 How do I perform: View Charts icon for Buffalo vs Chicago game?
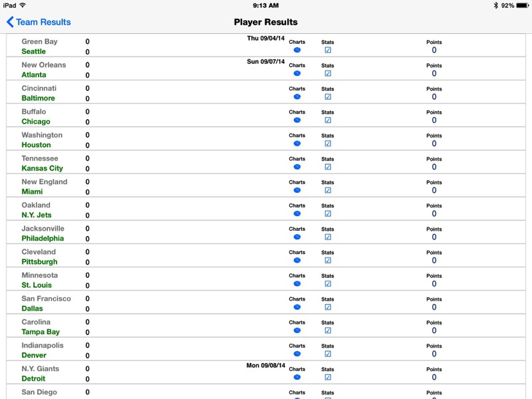[297, 120]
